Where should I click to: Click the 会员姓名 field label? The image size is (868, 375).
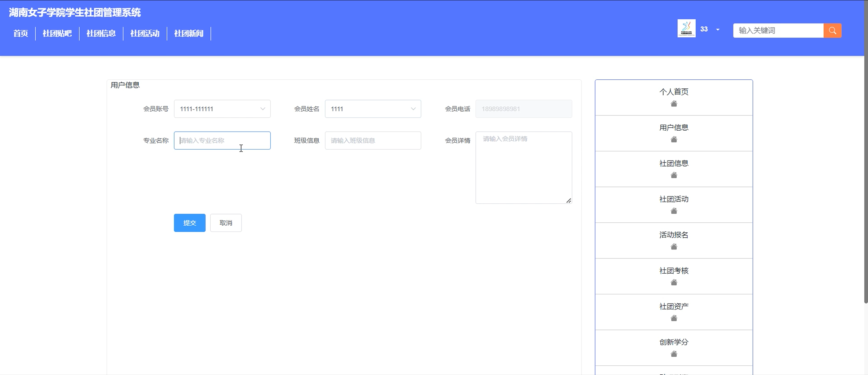pyautogui.click(x=307, y=109)
